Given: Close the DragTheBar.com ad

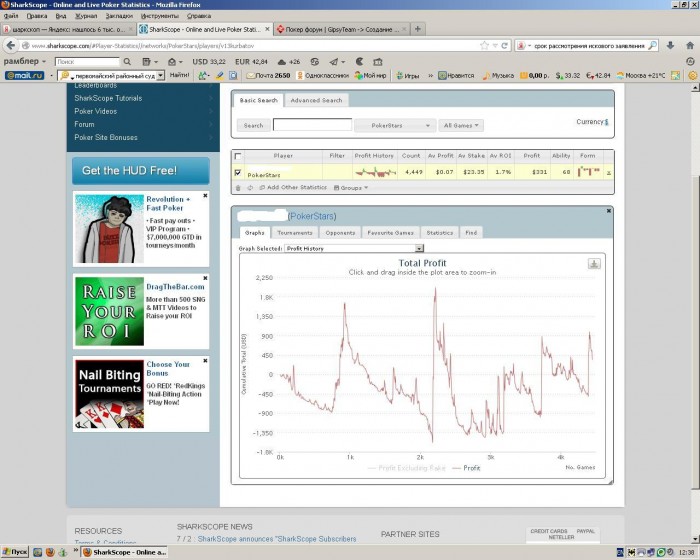Looking at the screenshot, I should click(x=205, y=278).
